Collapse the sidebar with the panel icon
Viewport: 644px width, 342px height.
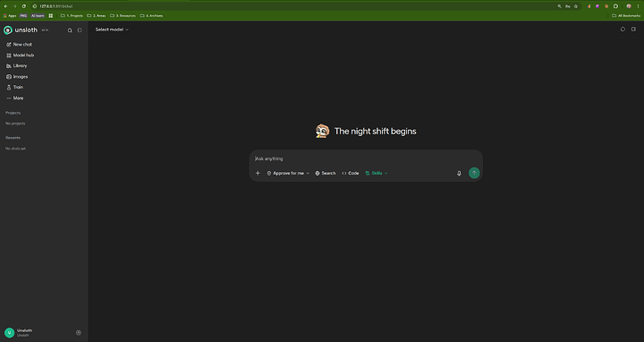click(80, 30)
